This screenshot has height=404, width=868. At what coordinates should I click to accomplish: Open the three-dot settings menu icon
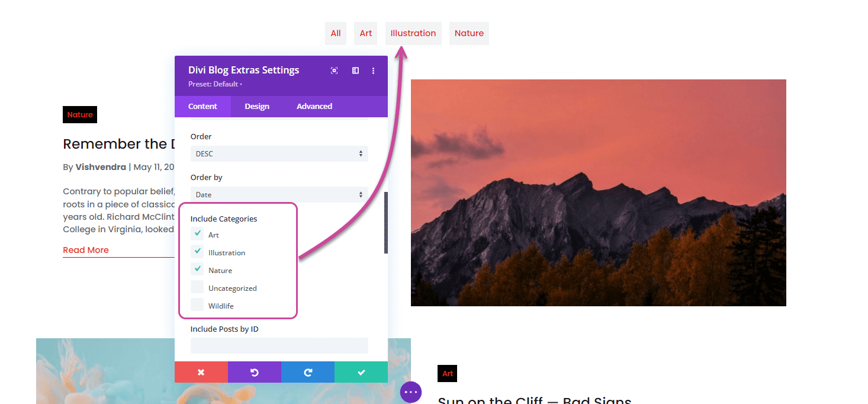click(373, 70)
